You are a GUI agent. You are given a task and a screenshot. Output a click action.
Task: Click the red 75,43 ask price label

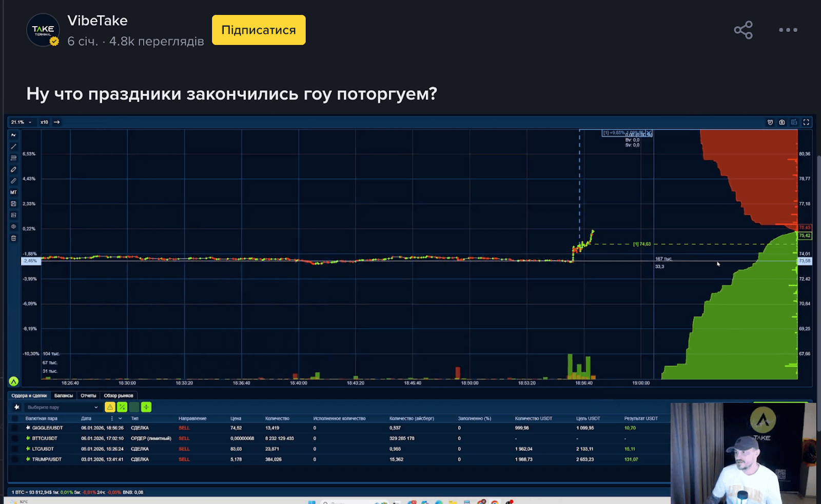tap(805, 227)
